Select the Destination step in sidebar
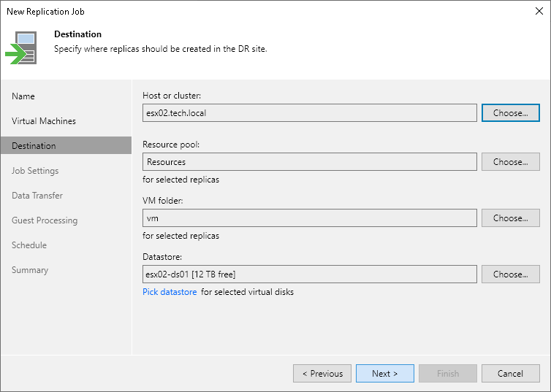Image resolution: width=551 pixels, height=392 pixels. 34,146
